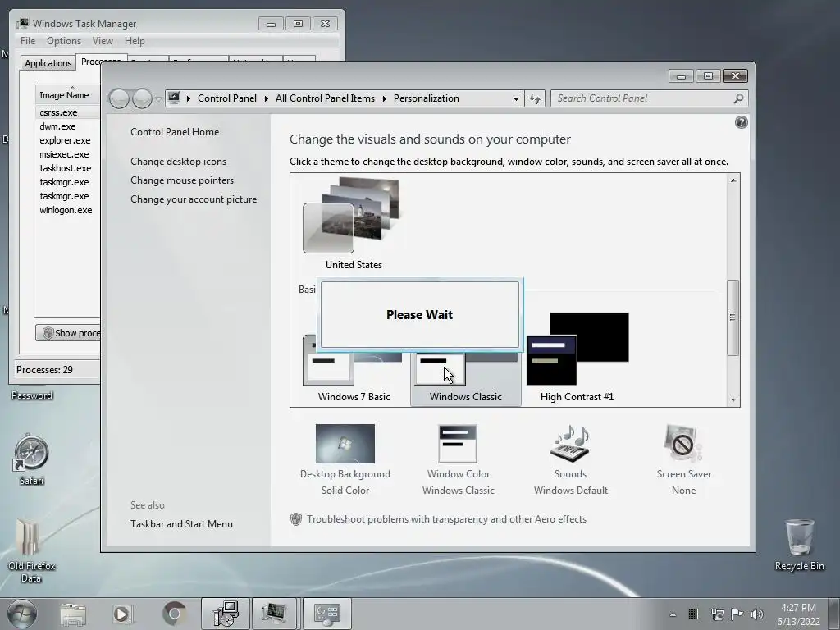Click Show processes from all users button
This screenshot has height=630, width=840.
[x=69, y=333]
